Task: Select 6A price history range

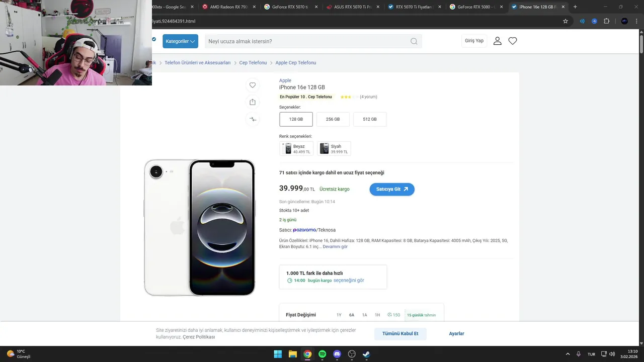Action: [x=352, y=315]
